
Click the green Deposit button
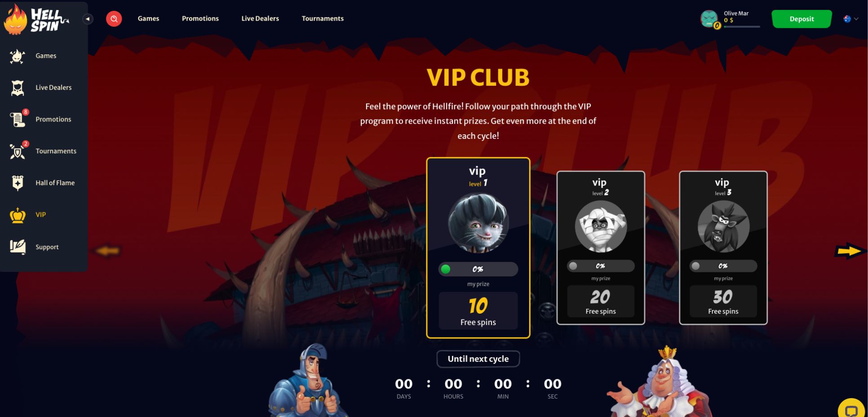(x=802, y=19)
